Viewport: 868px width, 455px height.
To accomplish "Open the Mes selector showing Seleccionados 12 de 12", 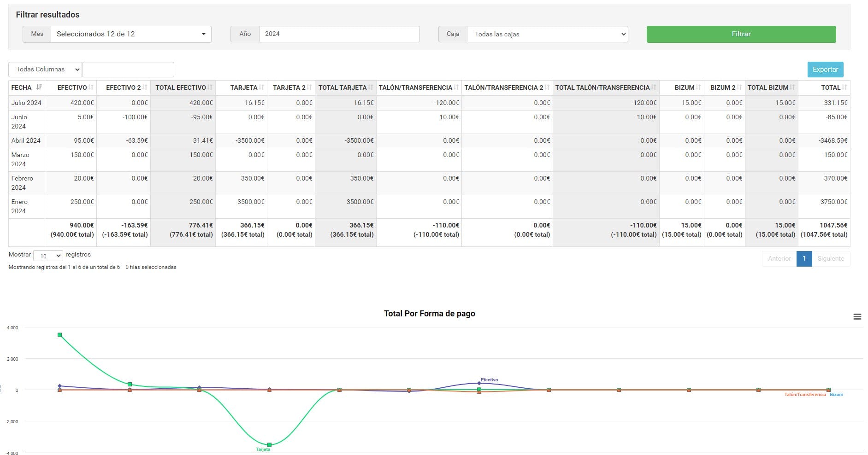I will pyautogui.click(x=130, y=34).
